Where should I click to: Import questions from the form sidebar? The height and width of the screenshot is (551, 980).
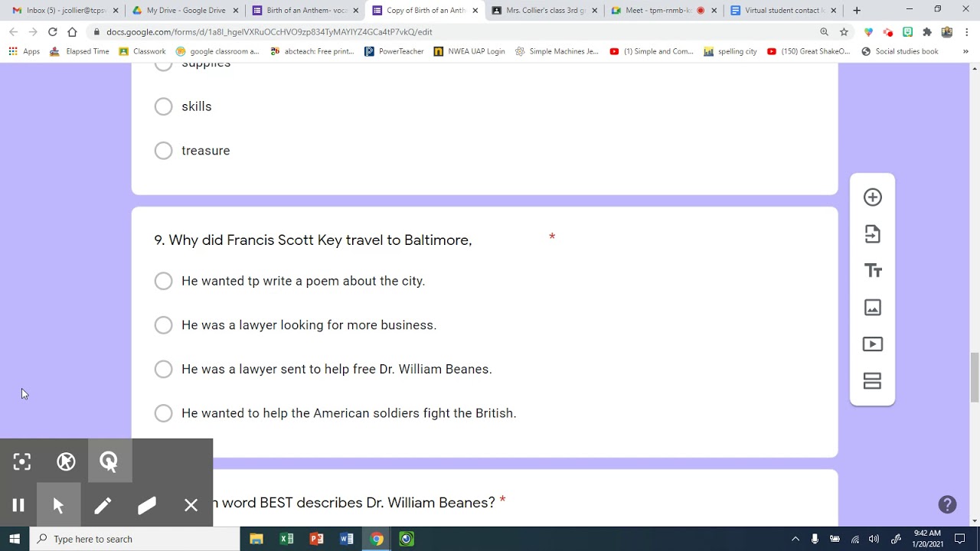tap(872, 234)
